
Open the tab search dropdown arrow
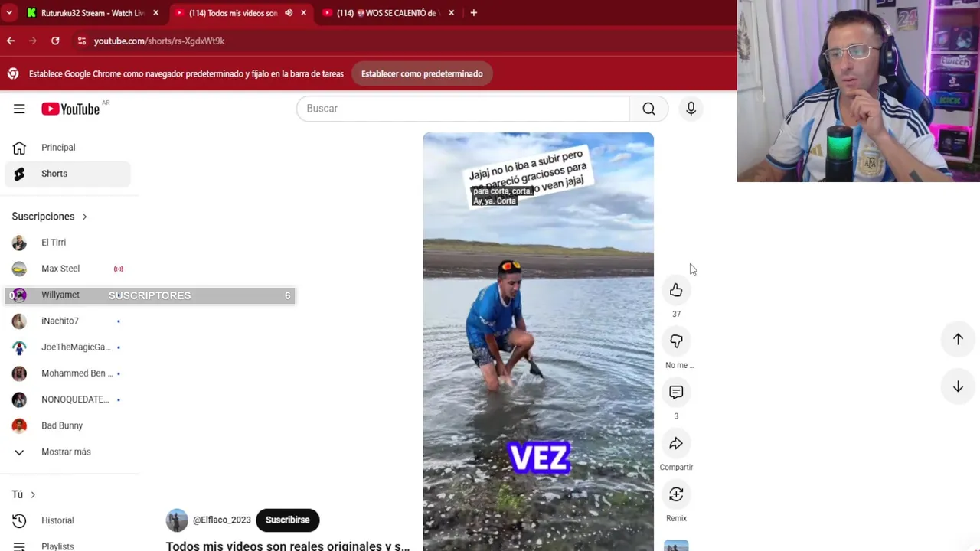9,13
